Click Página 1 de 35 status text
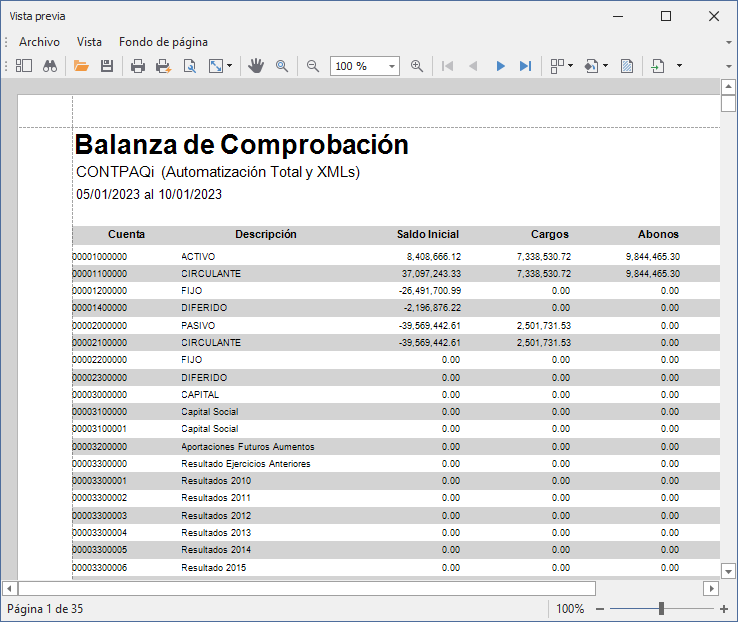The image size is (738, 622). click(x=45, y=609)
